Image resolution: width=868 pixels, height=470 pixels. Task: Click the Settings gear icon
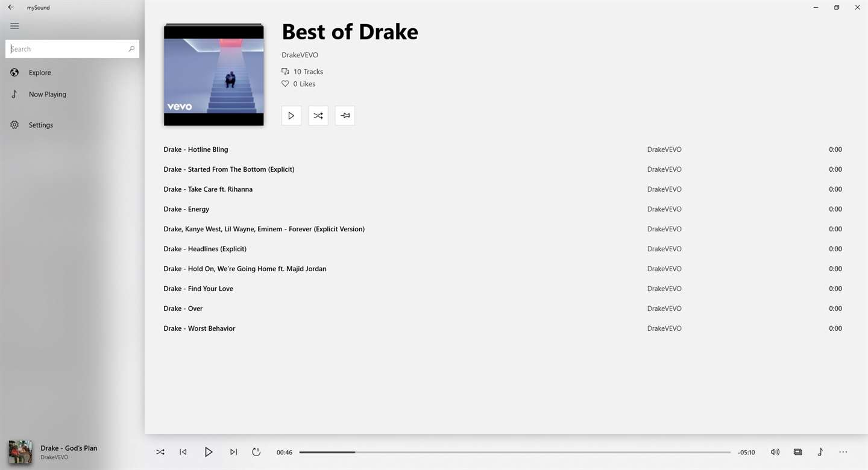pyautogui.click(x=14, y=125)
